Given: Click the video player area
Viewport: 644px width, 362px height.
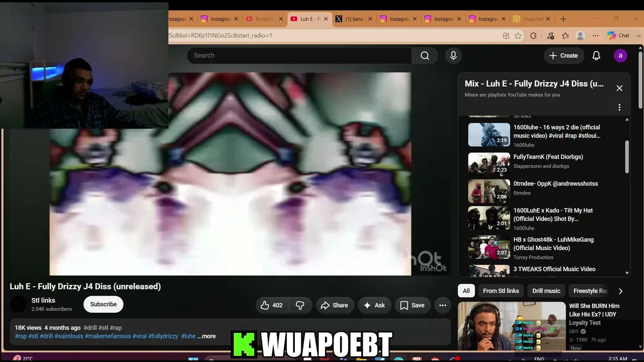Looking at the screenshot, I should click(230, 174).
